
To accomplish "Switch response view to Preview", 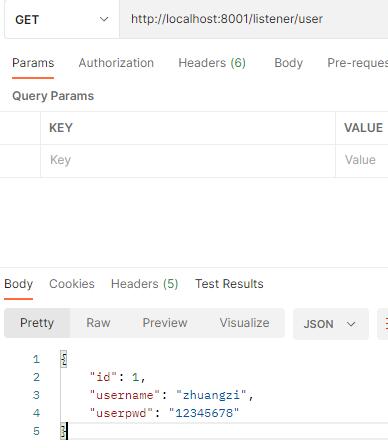I will (165, 323).
